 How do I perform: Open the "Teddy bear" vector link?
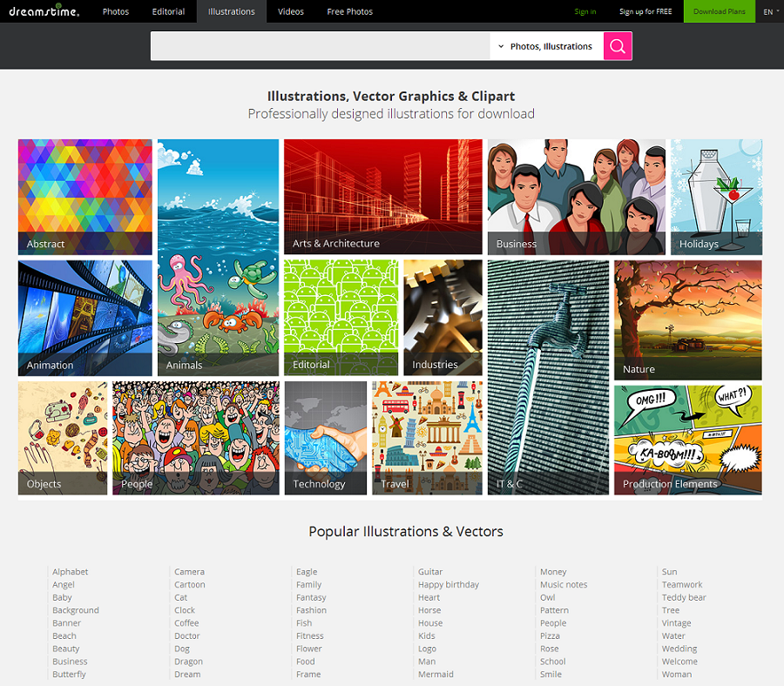coord(684,597)
